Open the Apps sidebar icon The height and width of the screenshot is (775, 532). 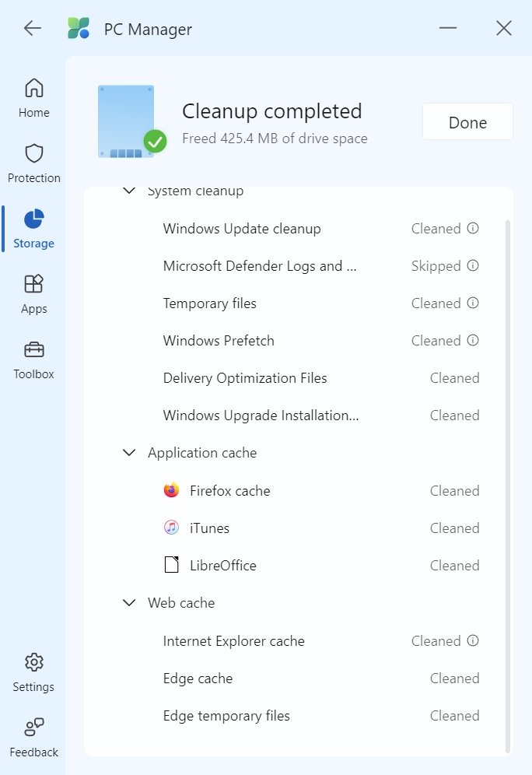point(34,284)
